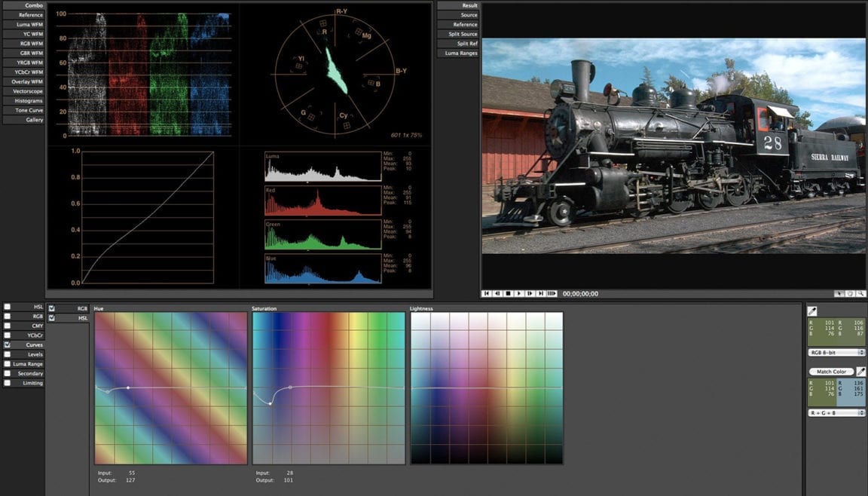This screenshot has height=496, width=868.
Task: Click the timecode 00;00;00;00 display
Action: pos(580,294)
